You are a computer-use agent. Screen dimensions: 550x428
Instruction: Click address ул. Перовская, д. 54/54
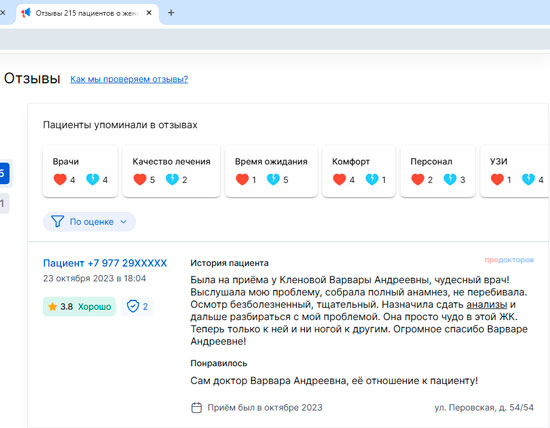pyautogui.click(x=484, y=408)
